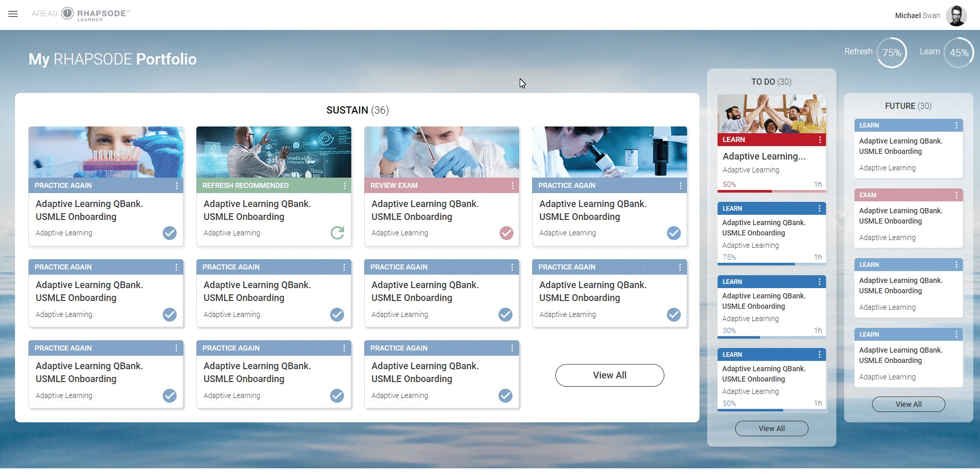Click the SUSTAIN (36) section heading
The width and height of the screenshot is (980, 475).
pos(357,110)
